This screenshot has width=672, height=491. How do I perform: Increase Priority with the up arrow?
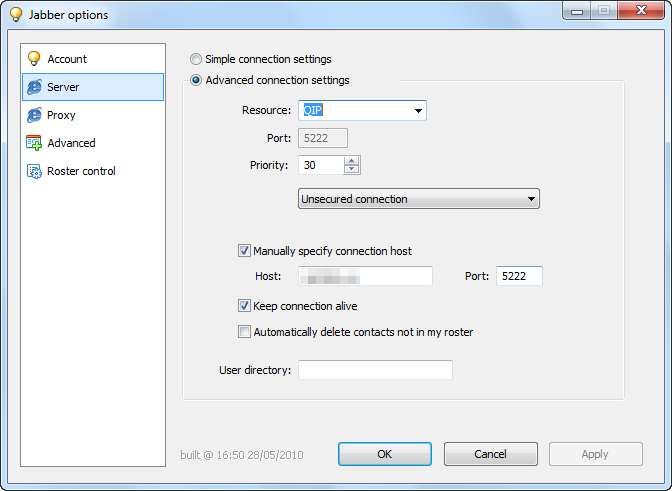pos(351,161)
